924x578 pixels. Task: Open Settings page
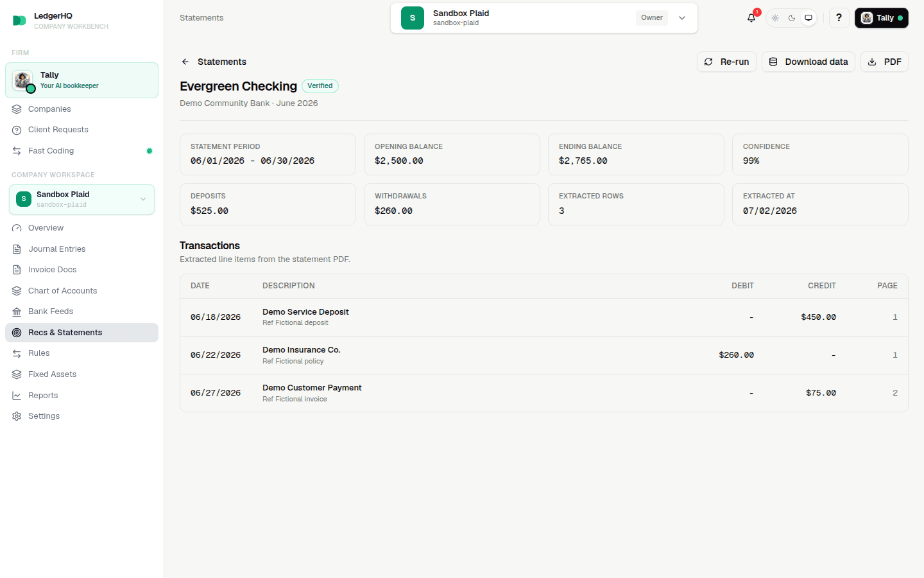(x=81, y=416)
